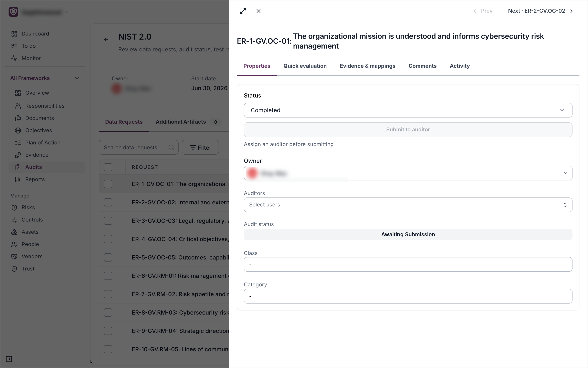Click the Overview grid icon

pos(18,93)
